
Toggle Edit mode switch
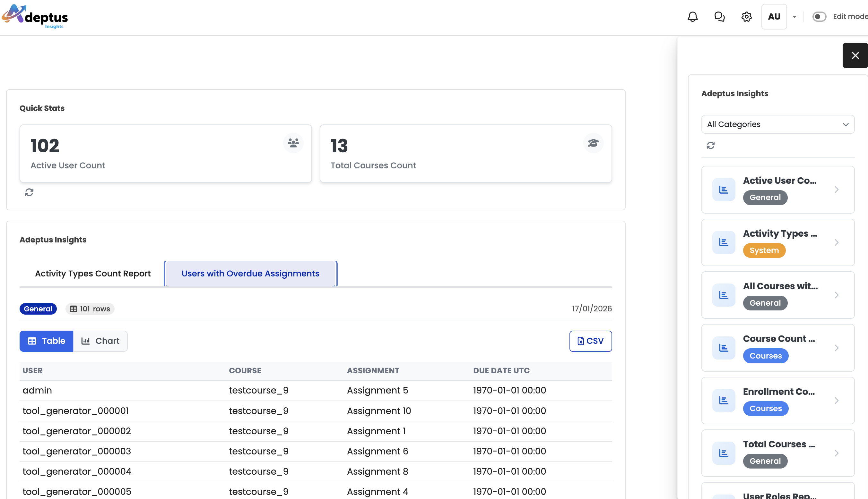tap(819, 16)
